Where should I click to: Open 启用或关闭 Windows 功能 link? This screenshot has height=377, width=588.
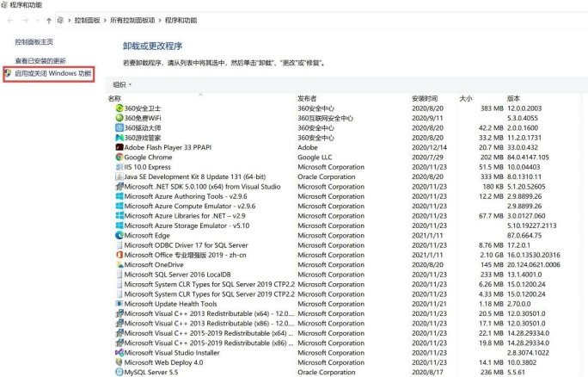point(53,73)
